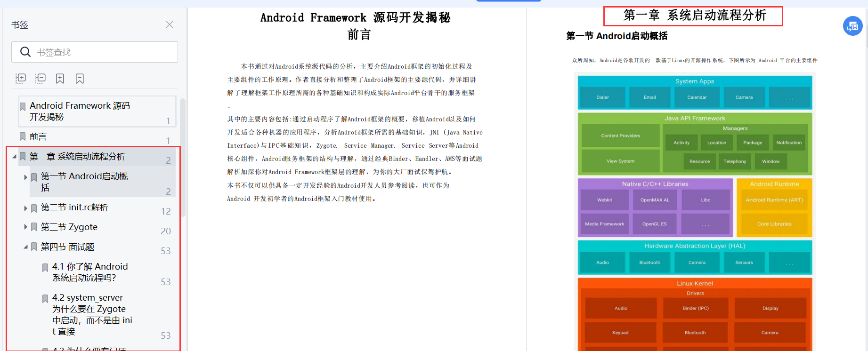Image resolution: width=868 pixels, height=351 pixels.
Task: Click the Display driver box
Action: pyautogui.click(x=770, y=308)
